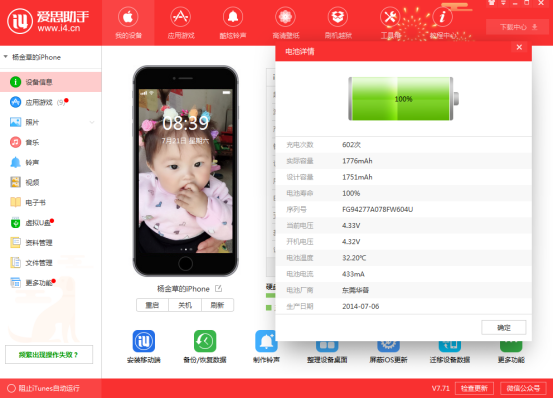Click the 下载中心 download button
The image size is (554, 399).
pos(518,27)
